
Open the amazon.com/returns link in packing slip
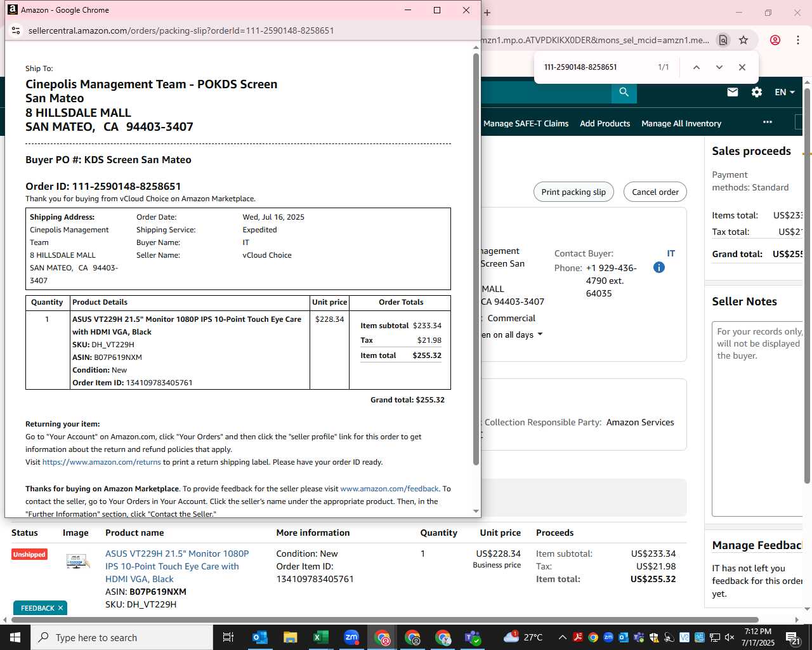[101, 462]
